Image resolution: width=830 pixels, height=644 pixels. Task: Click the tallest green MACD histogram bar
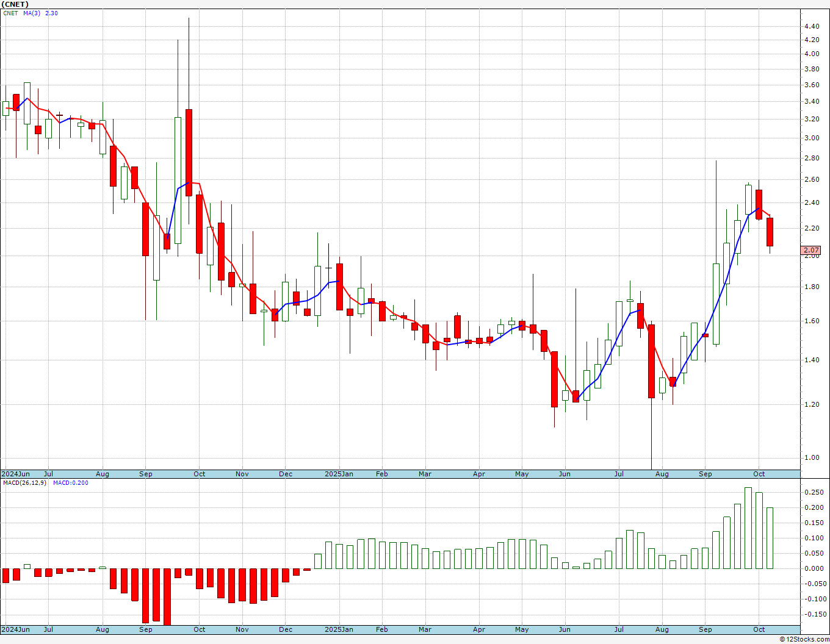748,528
